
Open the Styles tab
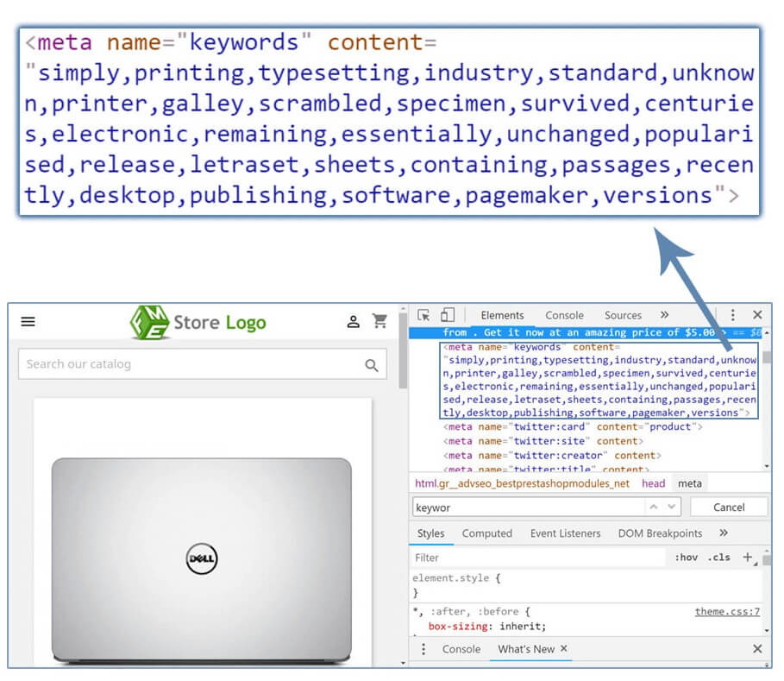(430, 533)
